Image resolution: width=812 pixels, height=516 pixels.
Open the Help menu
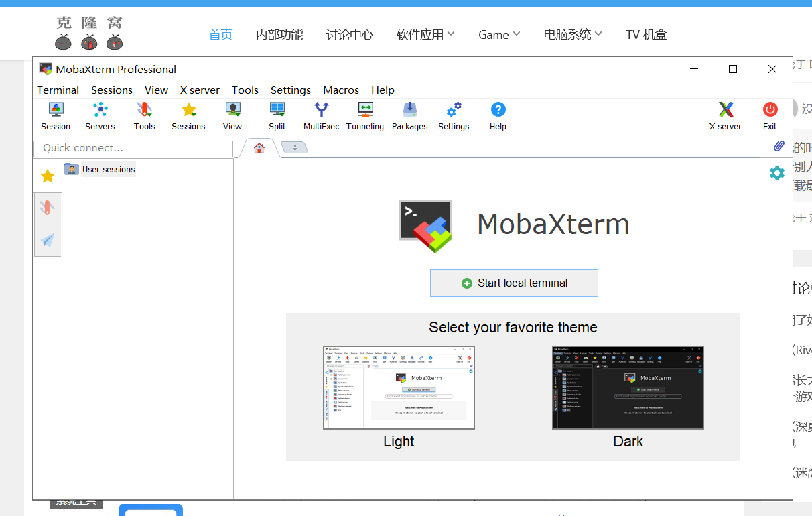[x=383, y=90]
